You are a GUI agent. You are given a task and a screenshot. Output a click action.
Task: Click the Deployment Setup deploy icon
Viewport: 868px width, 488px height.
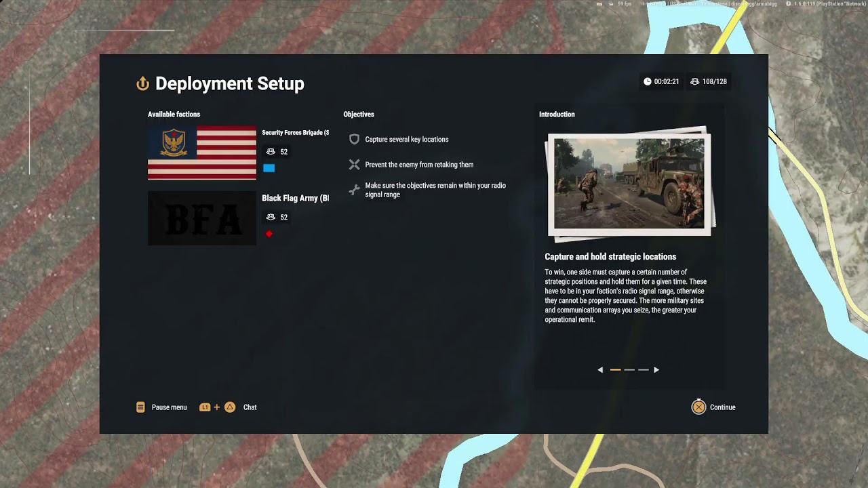click(x=142, y=83)
